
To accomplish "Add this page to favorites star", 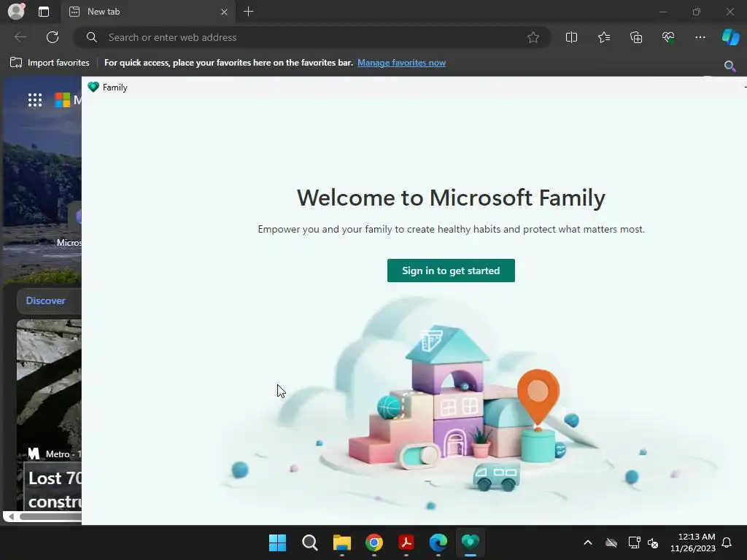I will pos(533,37).
